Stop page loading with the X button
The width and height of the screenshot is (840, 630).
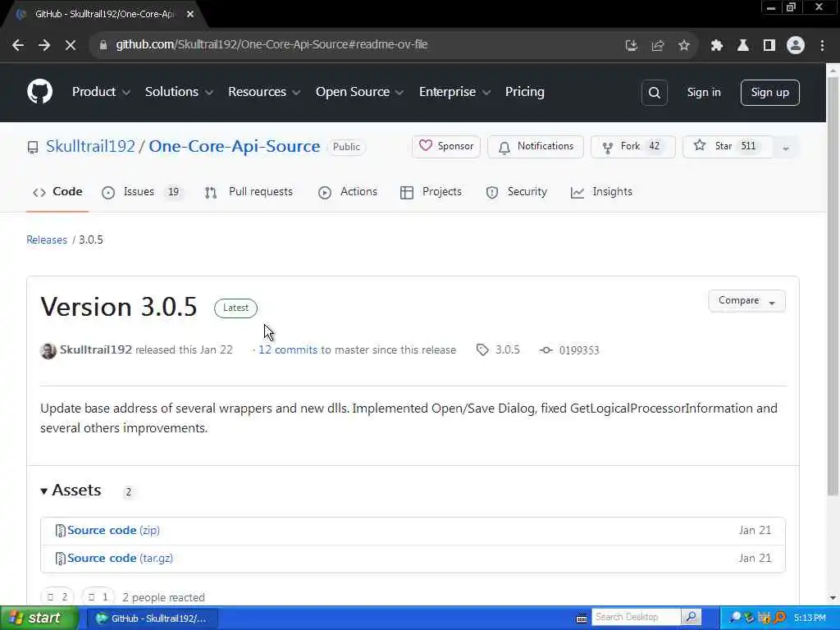[x=71, y=45]
